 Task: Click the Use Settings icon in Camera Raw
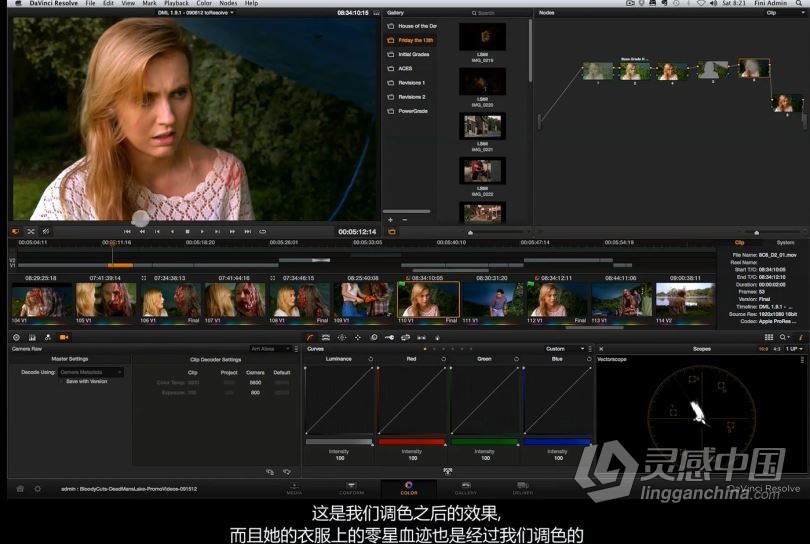point(270,472)
